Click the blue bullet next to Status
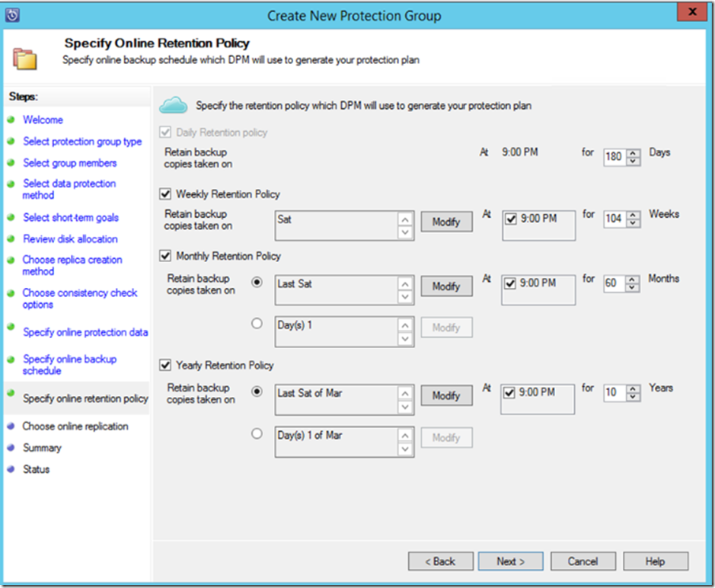Screen dimensions: 715x588 [x=11, y=468]
